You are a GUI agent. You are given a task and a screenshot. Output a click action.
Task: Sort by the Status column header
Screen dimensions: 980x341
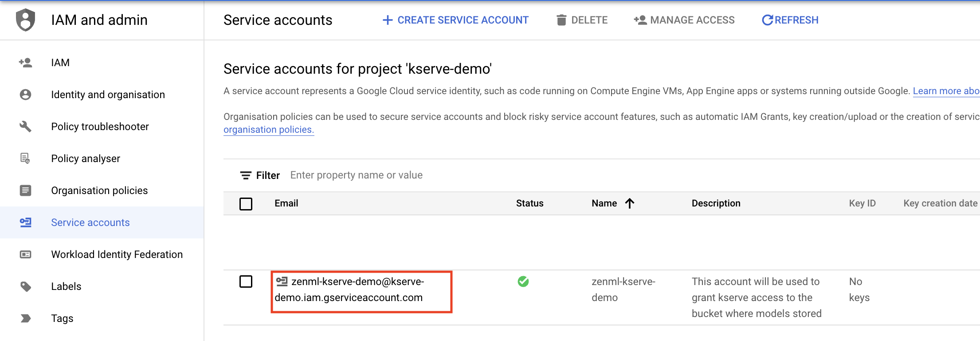tap(529, 203)
